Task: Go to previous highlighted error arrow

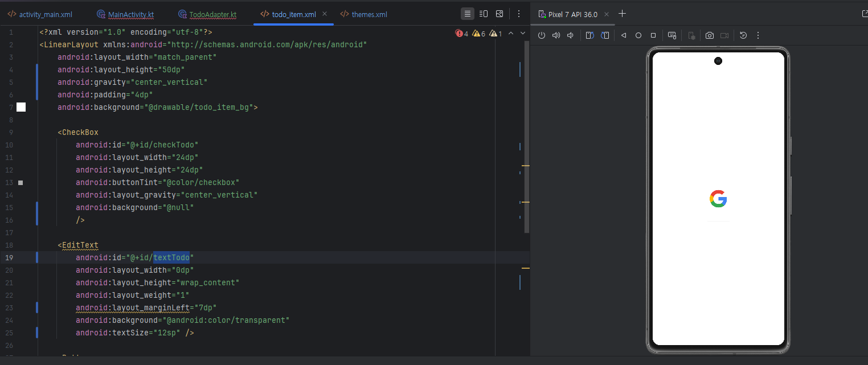Action: [511, 34]
